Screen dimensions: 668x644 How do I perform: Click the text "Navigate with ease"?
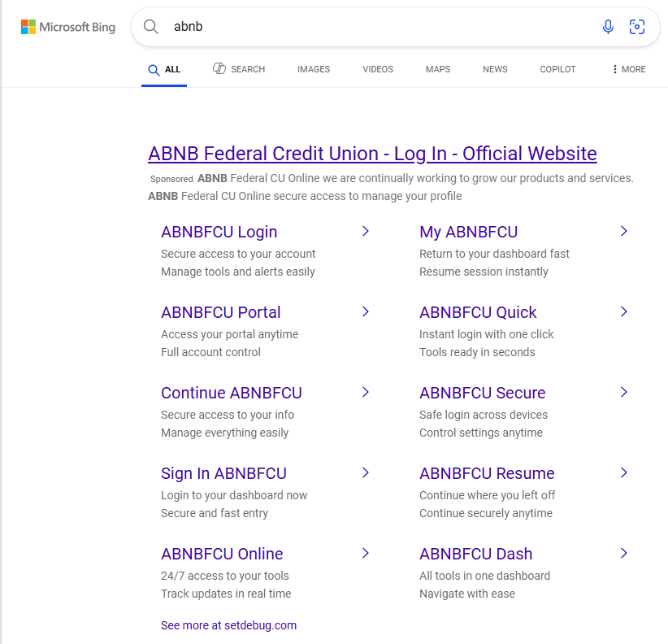pos(467,594)
